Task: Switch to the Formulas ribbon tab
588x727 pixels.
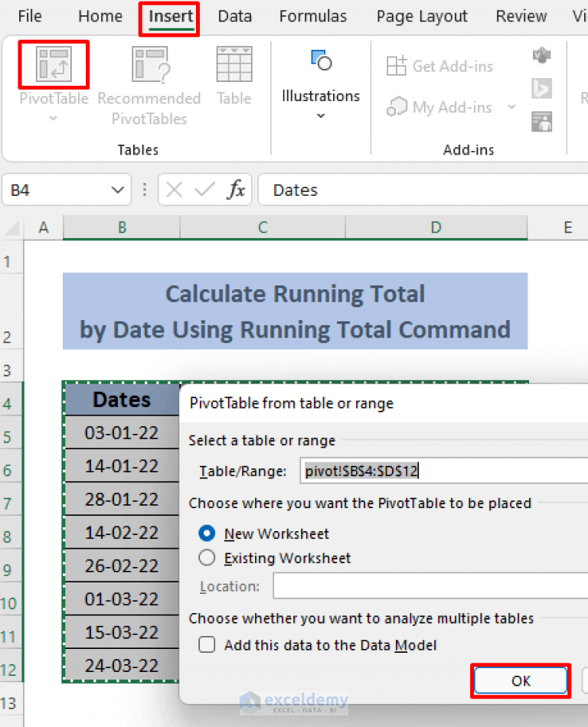Action: pyautogui.click(x=313, y=16)
